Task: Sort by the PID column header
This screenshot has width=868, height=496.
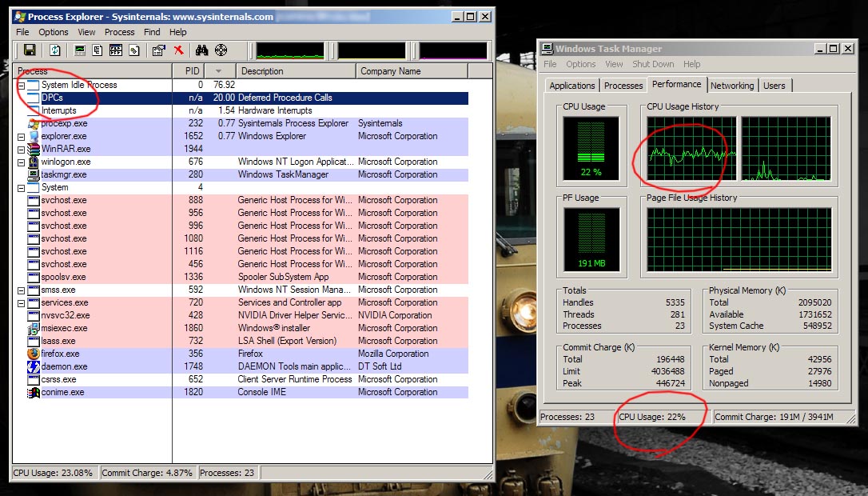Action: [x=188, y=71]
